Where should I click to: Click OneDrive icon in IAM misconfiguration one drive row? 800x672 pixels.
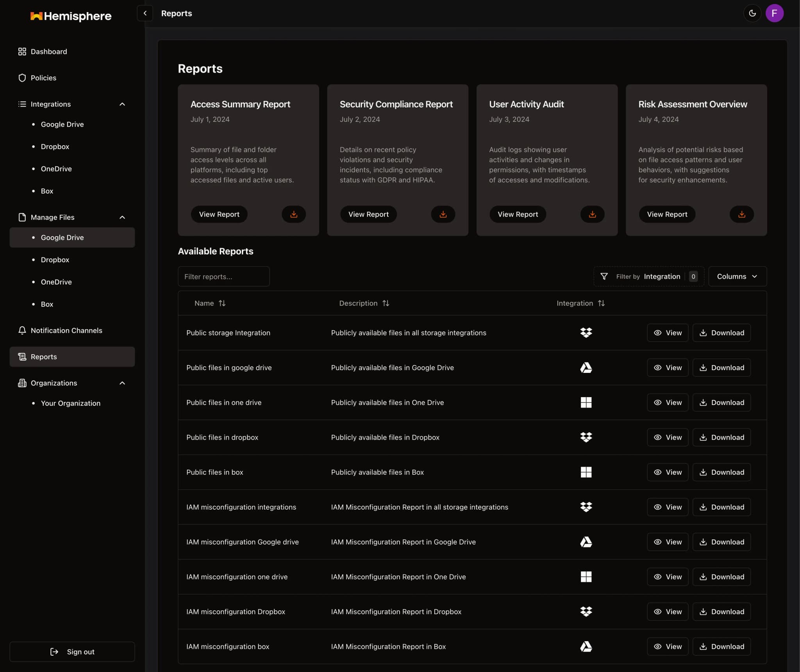(586, 577)
